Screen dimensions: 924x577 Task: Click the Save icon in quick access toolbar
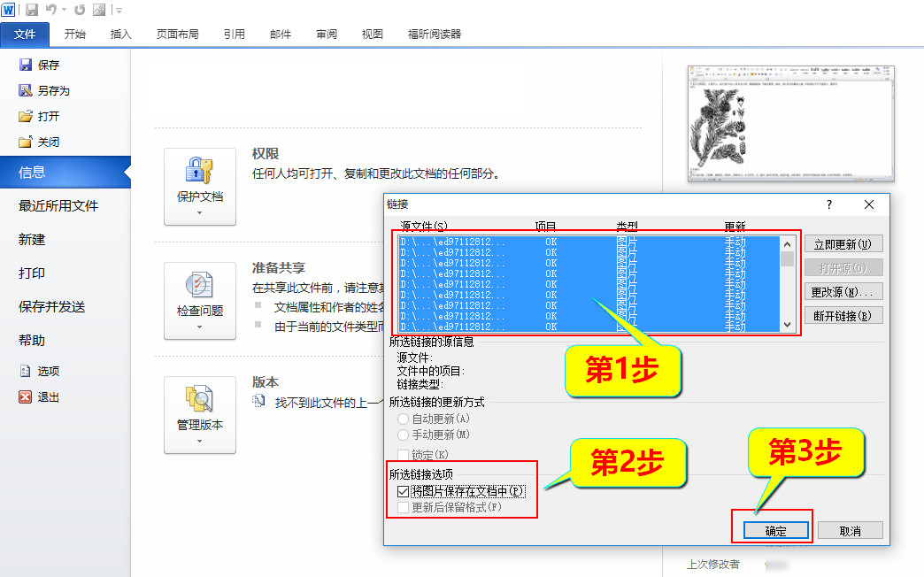click(32, 10)
